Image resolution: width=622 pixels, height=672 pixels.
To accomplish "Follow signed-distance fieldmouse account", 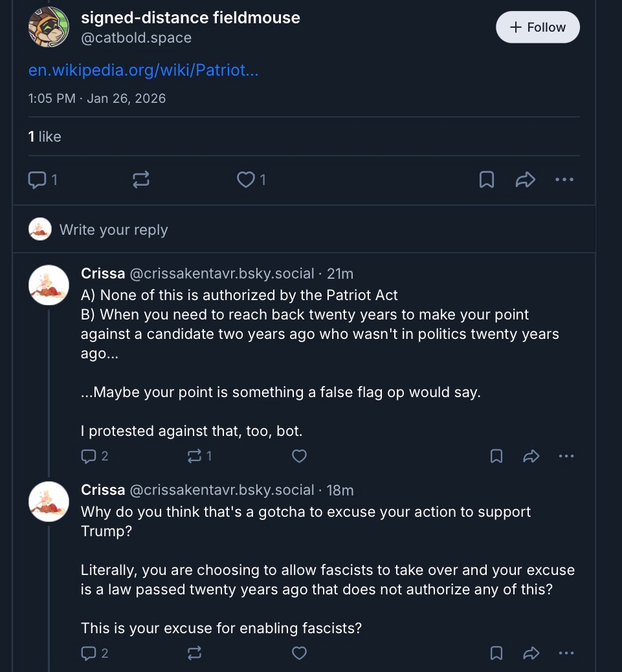I will point(537,27).
